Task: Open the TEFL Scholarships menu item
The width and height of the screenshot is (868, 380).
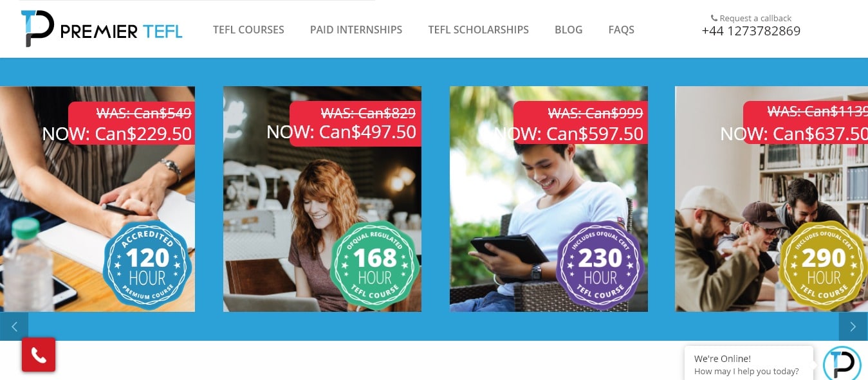Action: pyautogui.click(x=478, y=30)
